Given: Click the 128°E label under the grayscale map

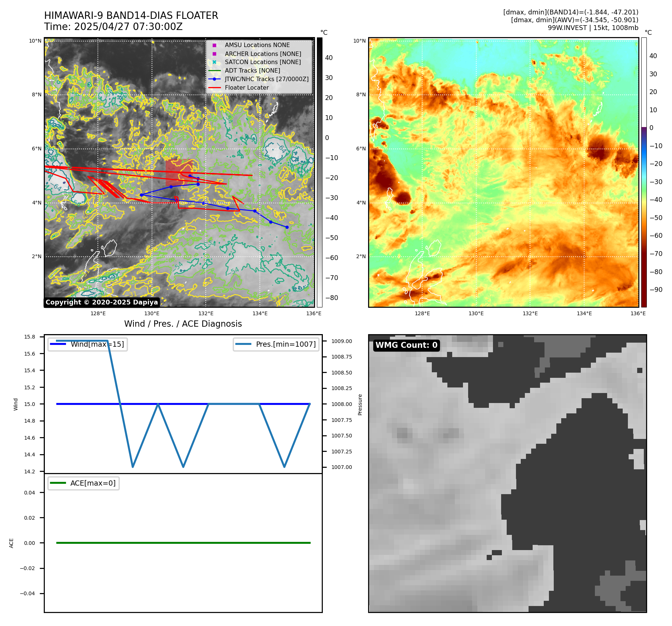Looking at the screenshot, I should pos(98,313).
